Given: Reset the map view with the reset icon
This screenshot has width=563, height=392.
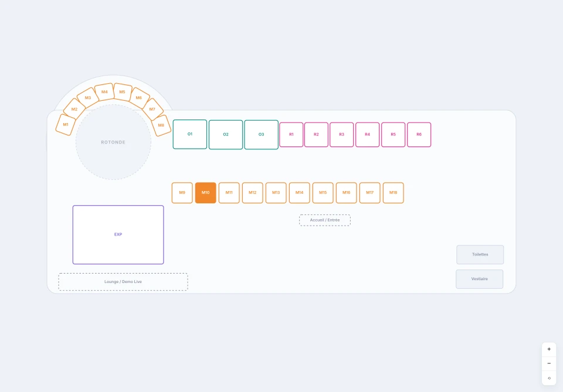Looking at the screenshot, I should point(549,378).
